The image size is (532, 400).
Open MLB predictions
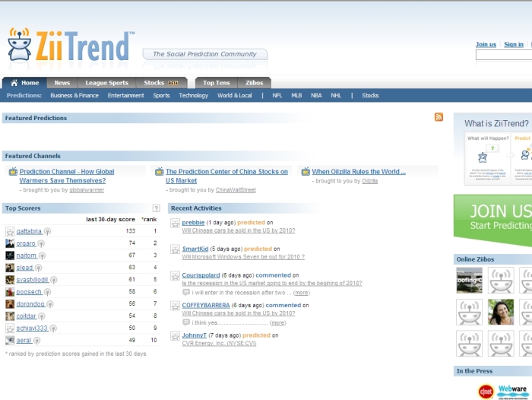296,95
